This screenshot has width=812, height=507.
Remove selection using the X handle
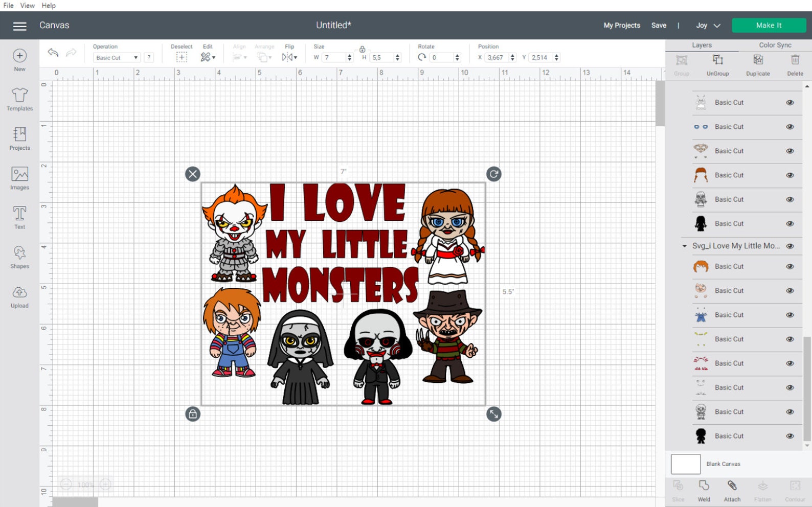point(193,174)
